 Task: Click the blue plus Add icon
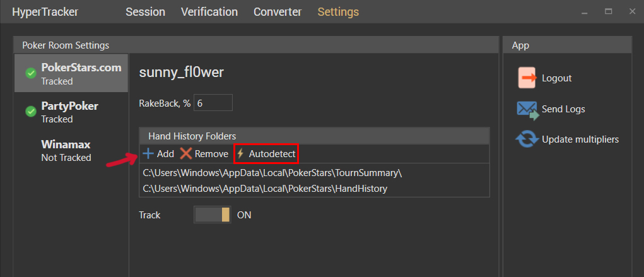coord(148,154)
